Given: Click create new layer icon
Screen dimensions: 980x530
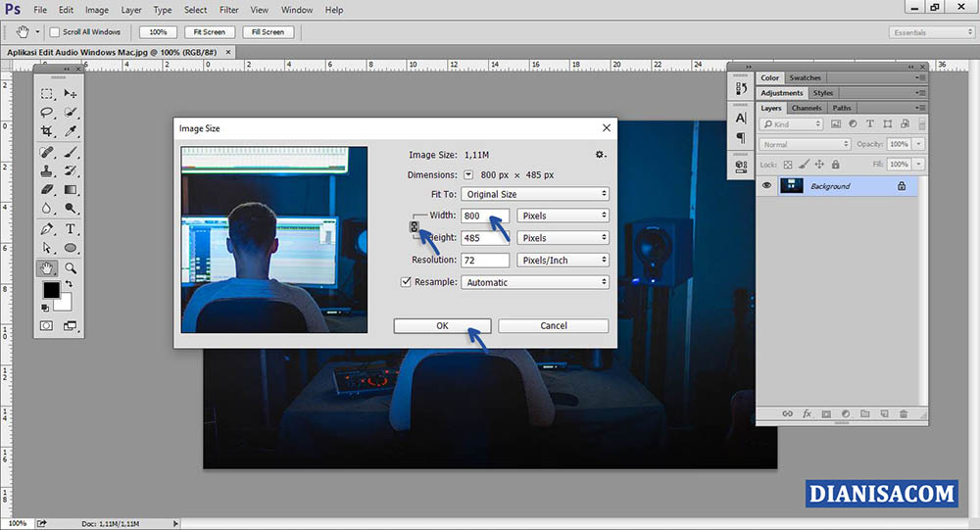Looking at the screenshot, I should point(884,413).
